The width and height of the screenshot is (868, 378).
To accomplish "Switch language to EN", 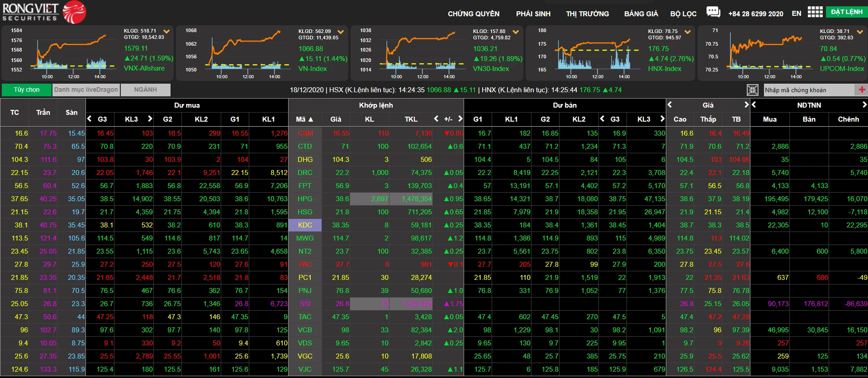I will [x=796, y=14].
